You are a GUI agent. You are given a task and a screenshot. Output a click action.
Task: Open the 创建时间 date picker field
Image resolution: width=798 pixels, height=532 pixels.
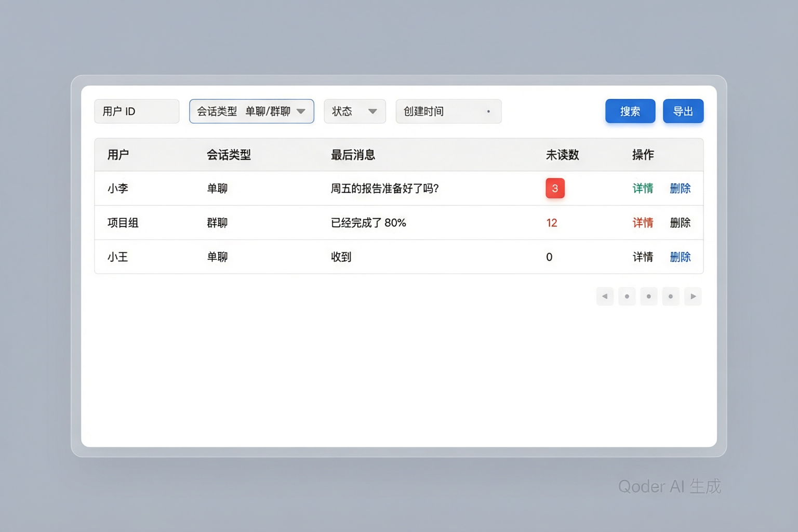click(x=448, y=111)
